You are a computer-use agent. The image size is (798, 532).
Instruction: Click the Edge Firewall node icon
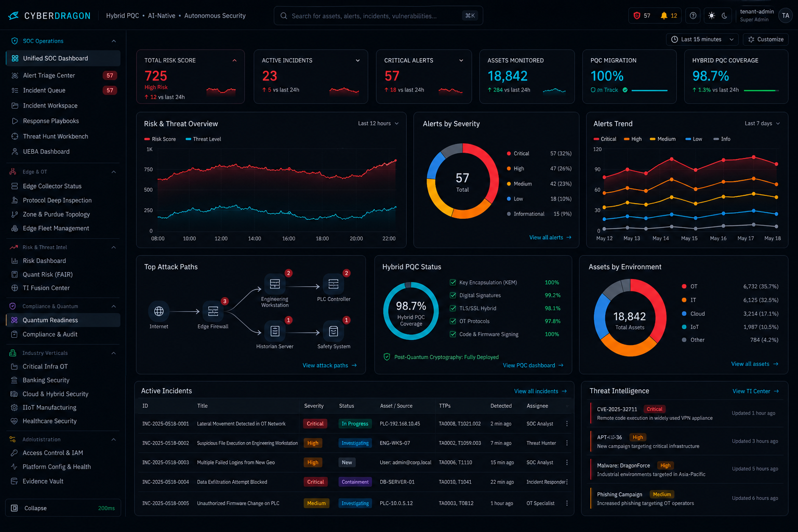(x=213, y=311)
